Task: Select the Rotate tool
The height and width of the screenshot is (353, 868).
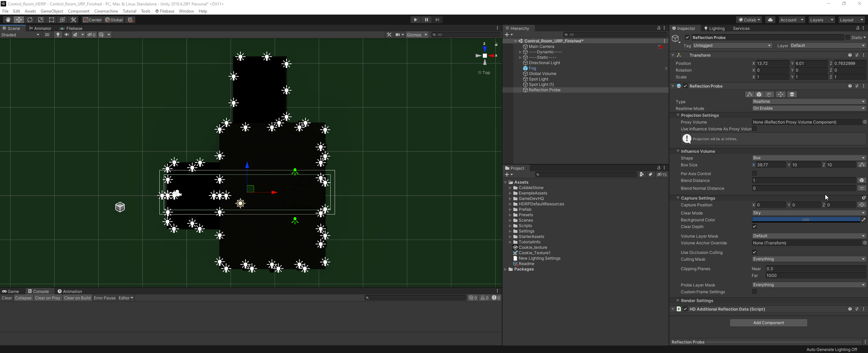Action: click(x=30, y=19)
